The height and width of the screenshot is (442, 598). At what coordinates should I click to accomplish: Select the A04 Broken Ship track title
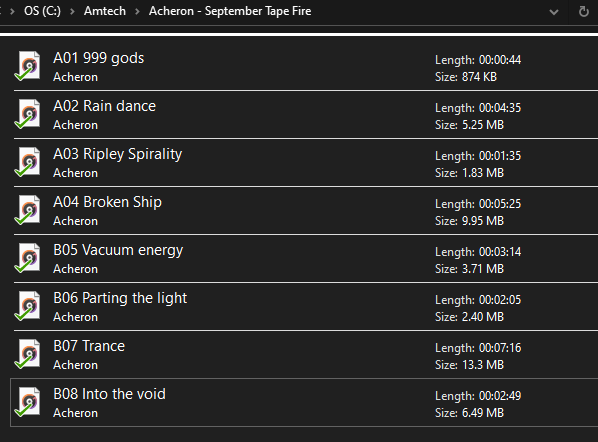107,202
